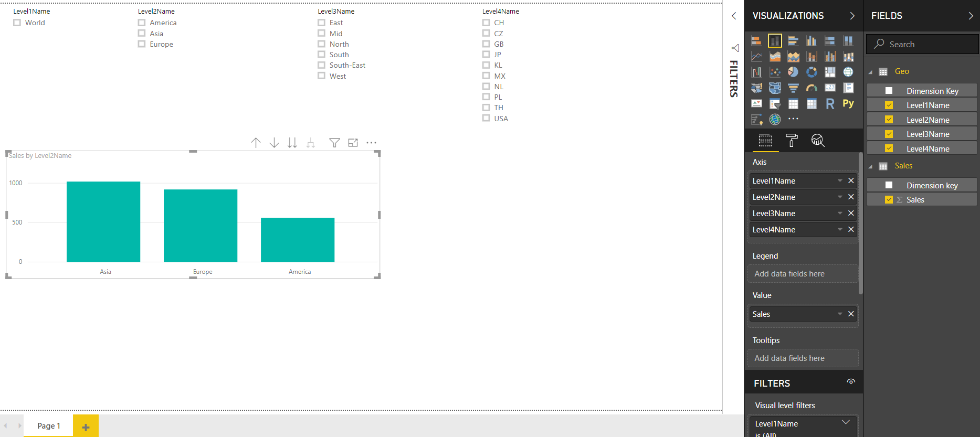
Task: Toggle the Filters pane eye icon
Action: coord(851,381)
